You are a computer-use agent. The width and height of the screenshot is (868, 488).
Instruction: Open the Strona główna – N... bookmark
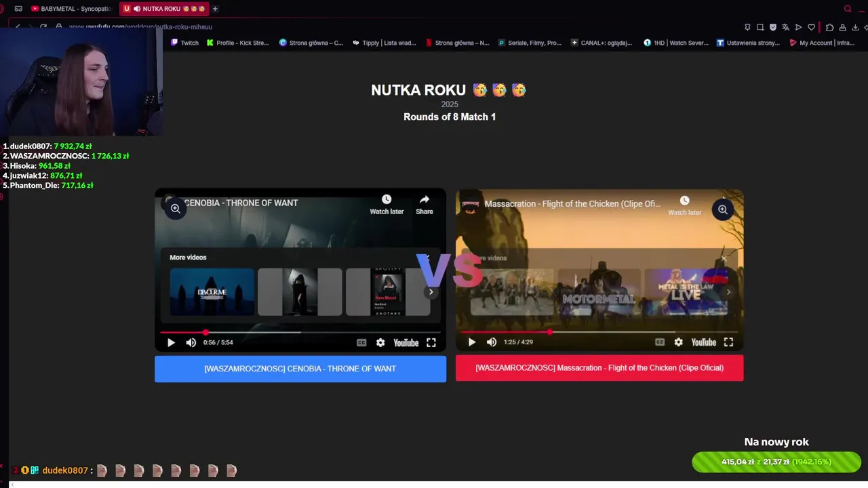click(457, 43)
